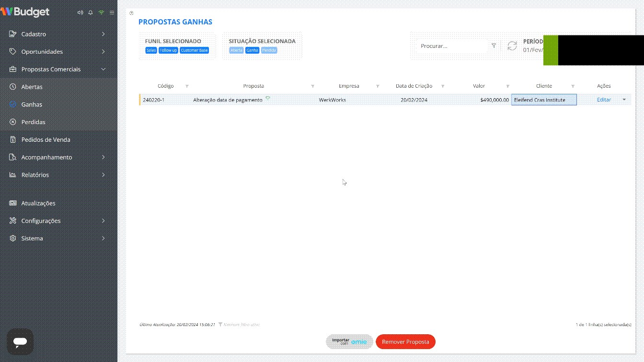Click the filter icon on Código column
644x362 pixels.
tap(187, 86)
